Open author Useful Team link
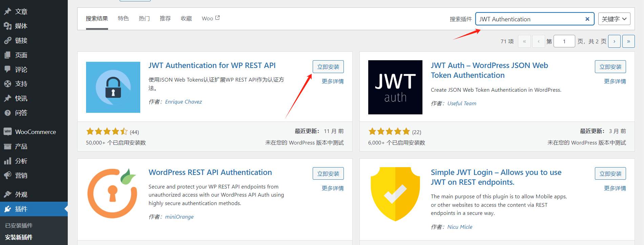The width and height of the screenshot is (644, 245). click(462, 103)
